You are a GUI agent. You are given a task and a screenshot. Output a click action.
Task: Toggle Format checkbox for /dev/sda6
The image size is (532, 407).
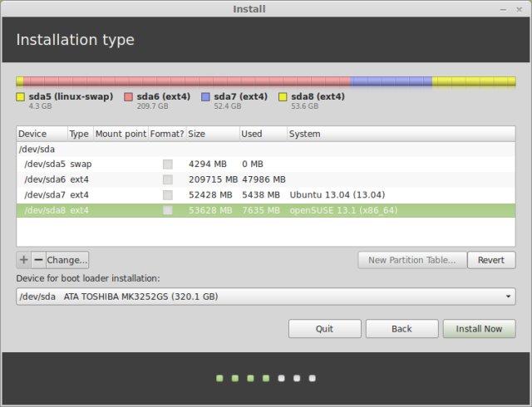(x=168, y=179)
